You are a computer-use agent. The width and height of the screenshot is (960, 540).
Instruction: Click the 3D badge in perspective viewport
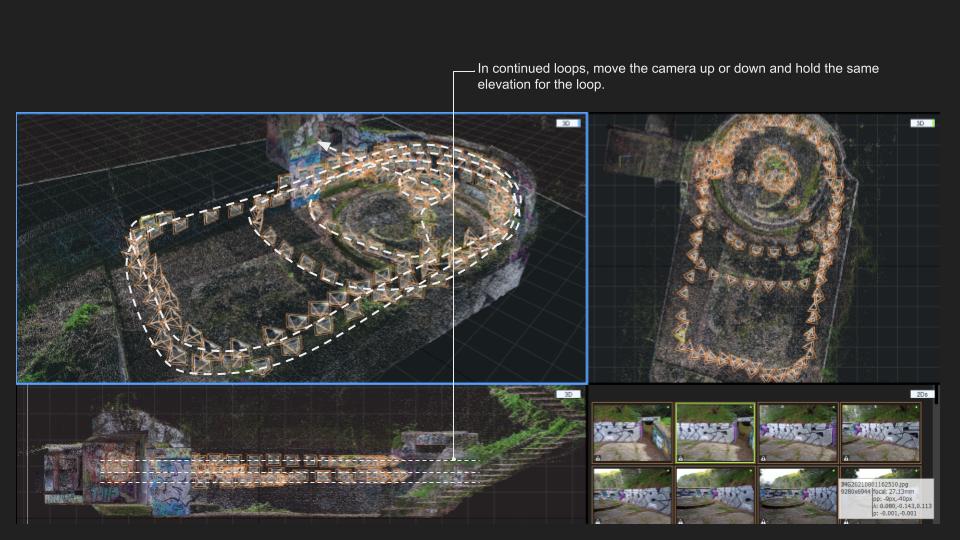click(x=569, y=123)
